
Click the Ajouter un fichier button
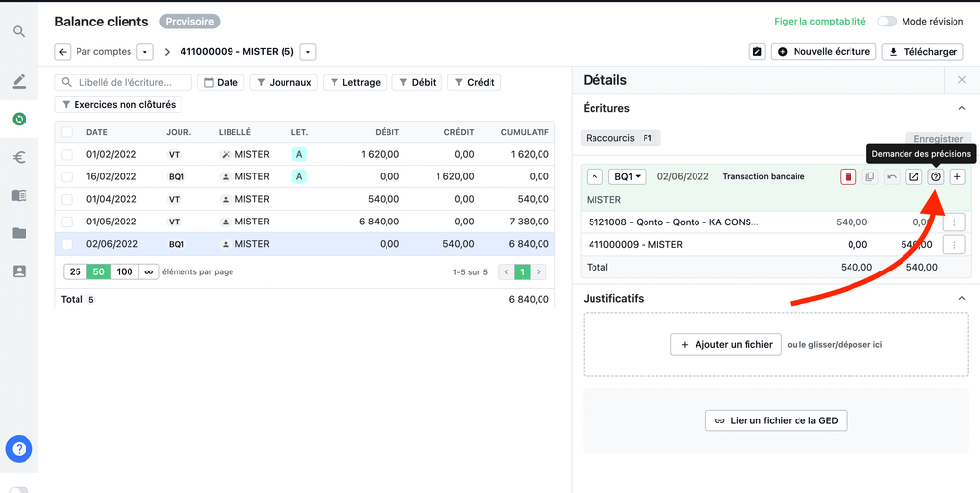click(726, 345)
